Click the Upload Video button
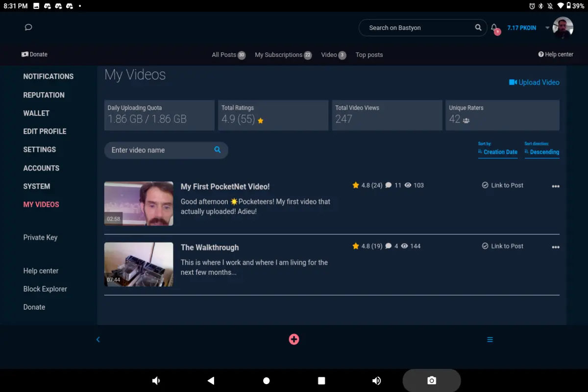588x392 pixels. [534, 82]
